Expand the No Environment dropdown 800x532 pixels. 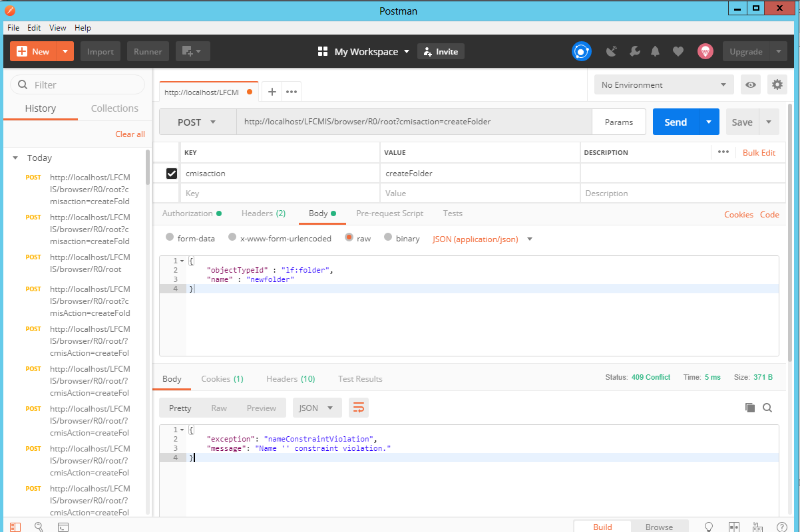[x=664, y=85]
